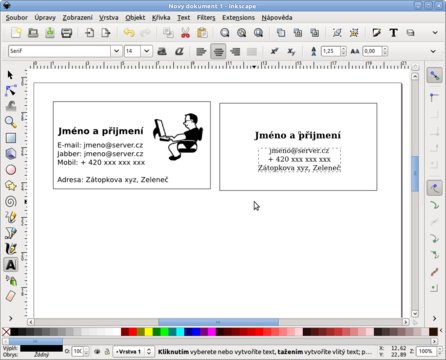
Task: Pick the cyan palette swatch
Action: click(180, 332)
